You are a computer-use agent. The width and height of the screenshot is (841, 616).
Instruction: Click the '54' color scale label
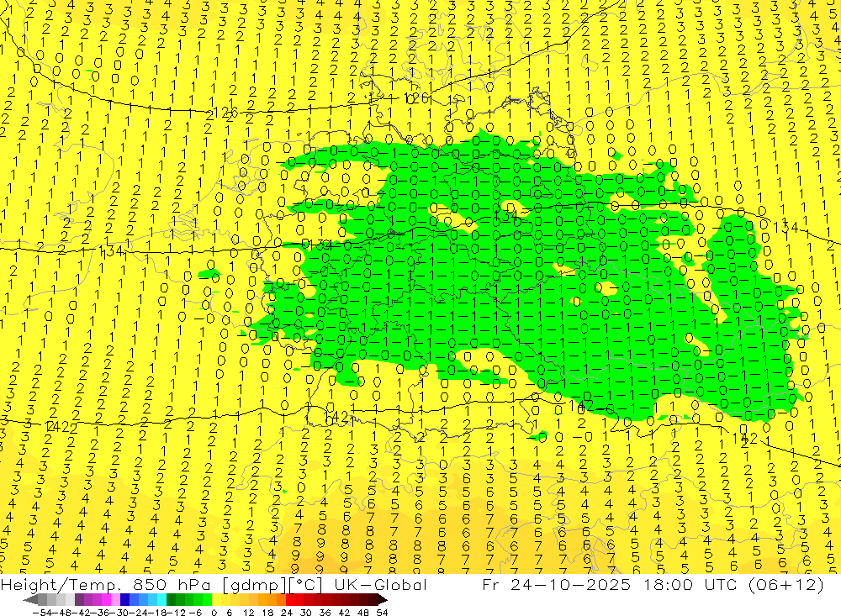(x=382, y=613)
